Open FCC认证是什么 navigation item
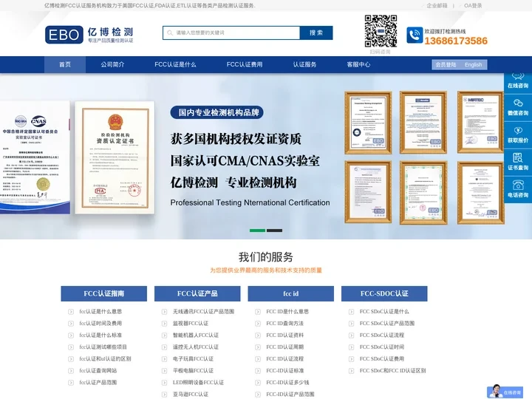Viewport: 532px width, 399px height. [x=175, y=64]
